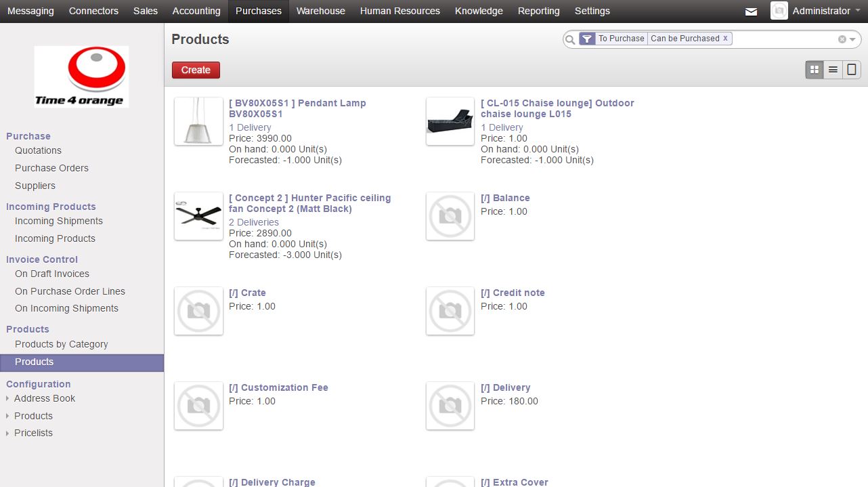The height and width of the screenshot is (487, 868).
Task: Open Incoming Products under Incoming Products
Action: pyautogui.click(x=55, y=238)
